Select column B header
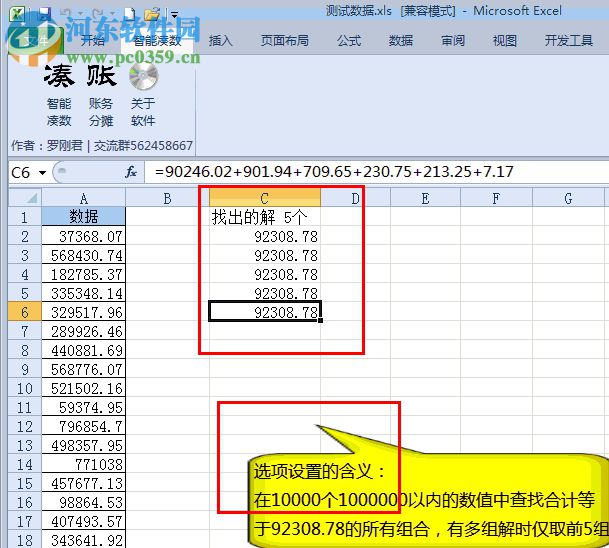 167,198
